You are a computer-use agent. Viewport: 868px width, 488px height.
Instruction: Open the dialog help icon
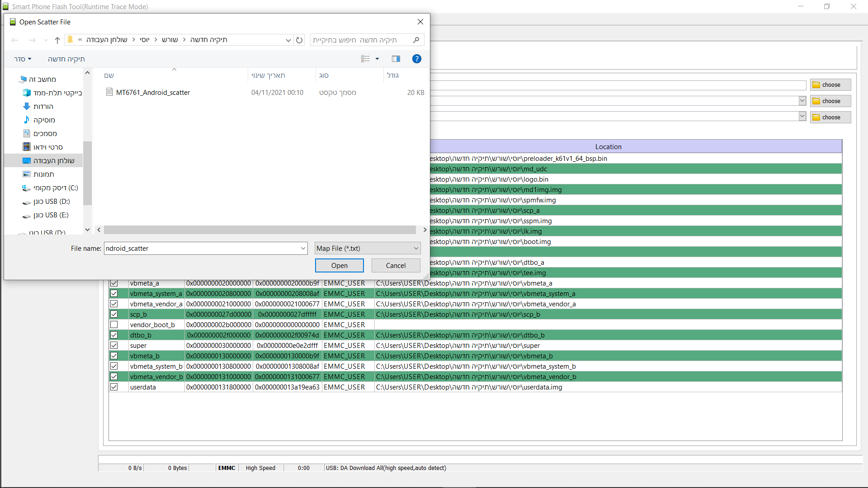pyautogui.click(x=417, y=59)
